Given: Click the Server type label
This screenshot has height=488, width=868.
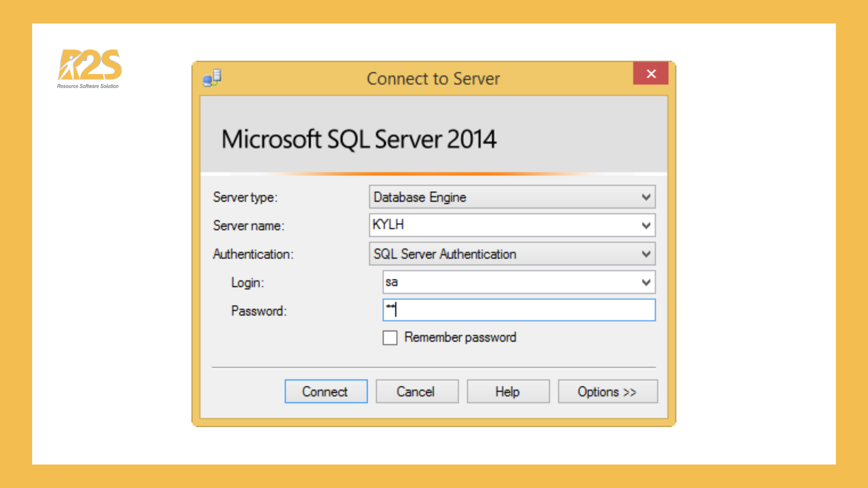Looking at the screenshot, I should [245, 197].
